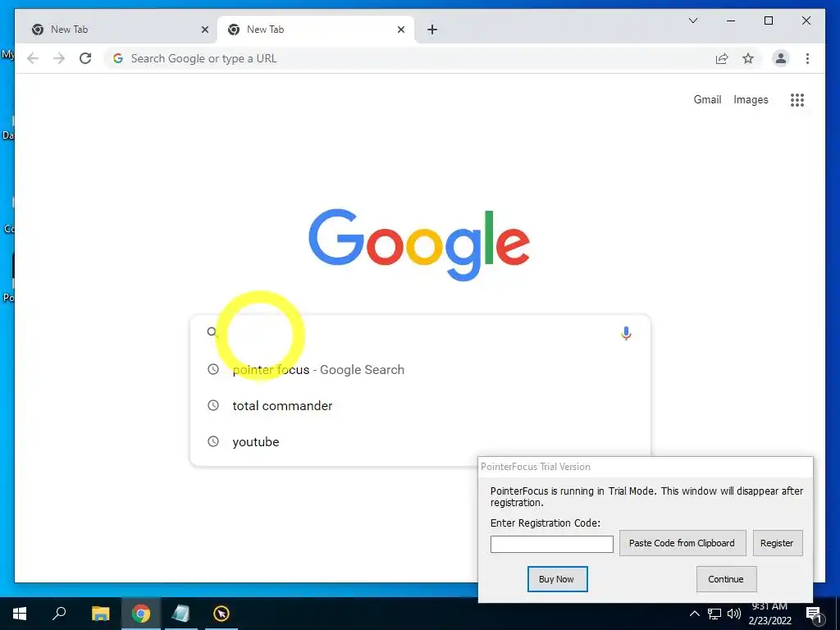Show hidden system tray icons
The width and height of the screenshot is (840, 630).
pos(694,614)
